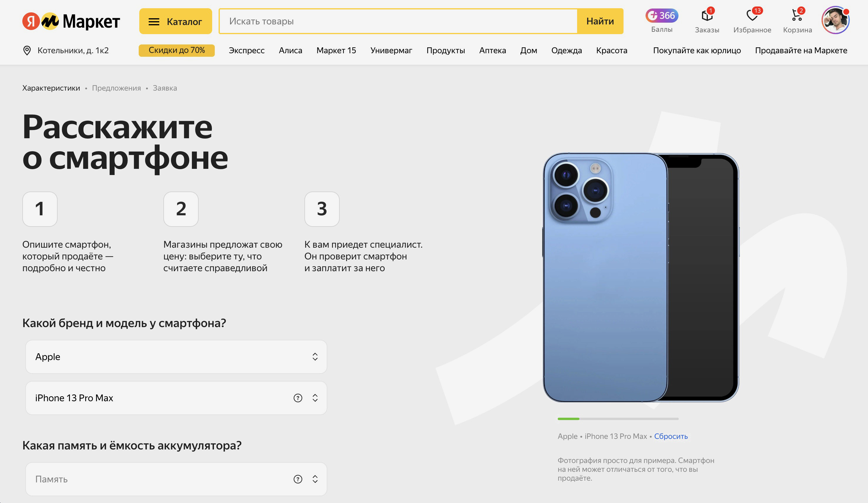Open the Экспресс menu item

(x=247, y=50)
